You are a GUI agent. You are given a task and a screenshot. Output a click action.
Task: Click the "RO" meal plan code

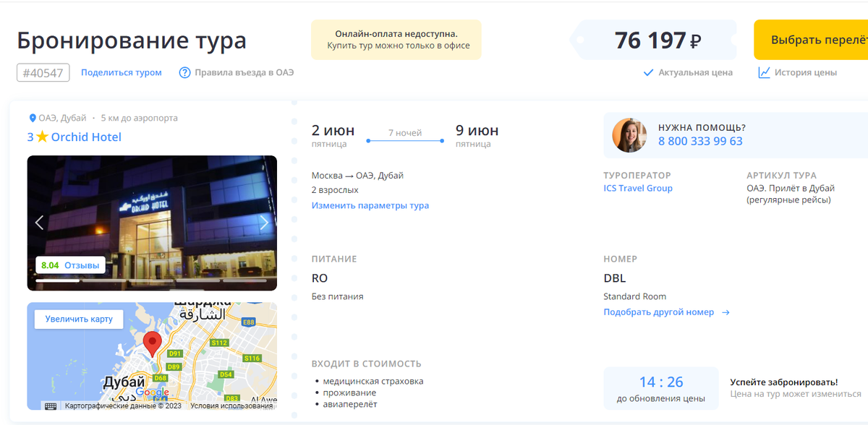[x=320, y=278]
